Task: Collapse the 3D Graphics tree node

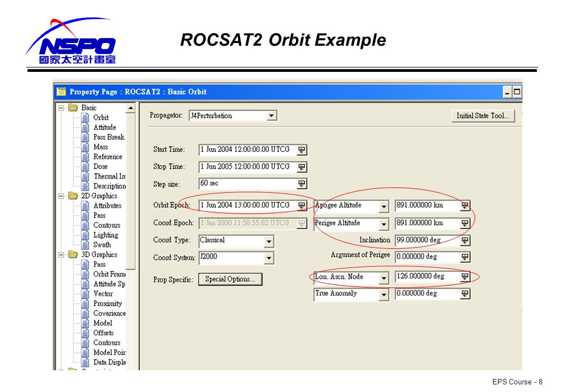Action: tap(61, 255)
